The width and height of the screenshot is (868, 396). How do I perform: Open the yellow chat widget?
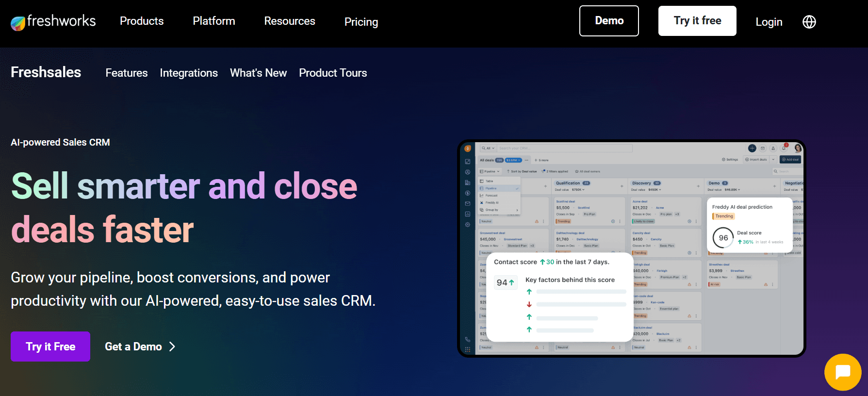click(x=843, y=372)
